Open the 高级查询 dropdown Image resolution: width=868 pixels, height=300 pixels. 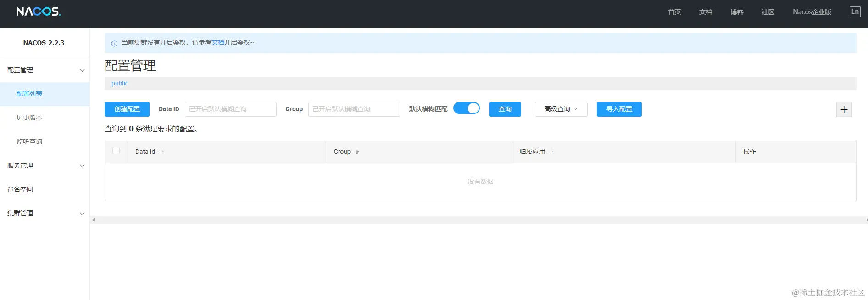tap(561, 109)
